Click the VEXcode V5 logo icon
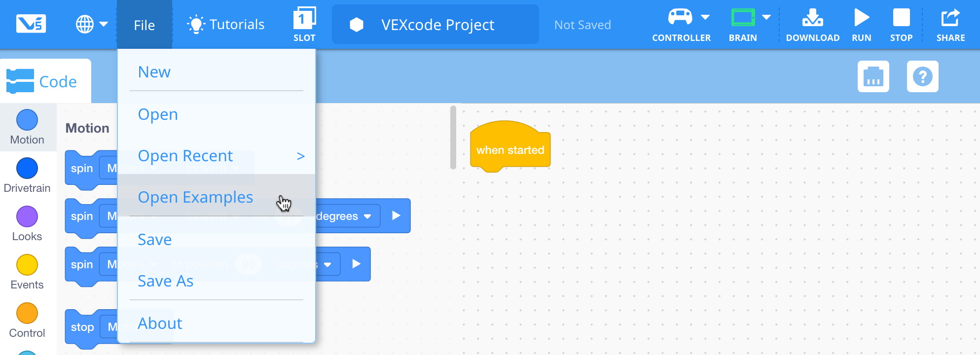 click(x=31, y=24)
